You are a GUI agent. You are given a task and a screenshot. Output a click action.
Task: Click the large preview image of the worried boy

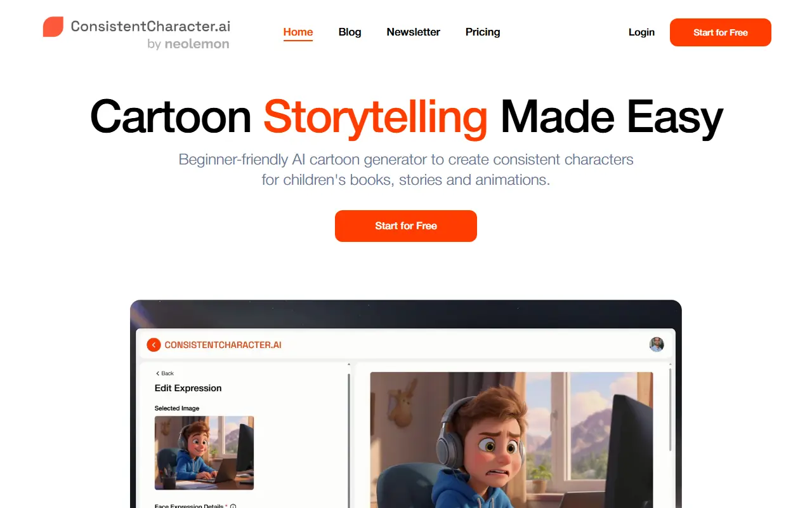tap(511, 439)
